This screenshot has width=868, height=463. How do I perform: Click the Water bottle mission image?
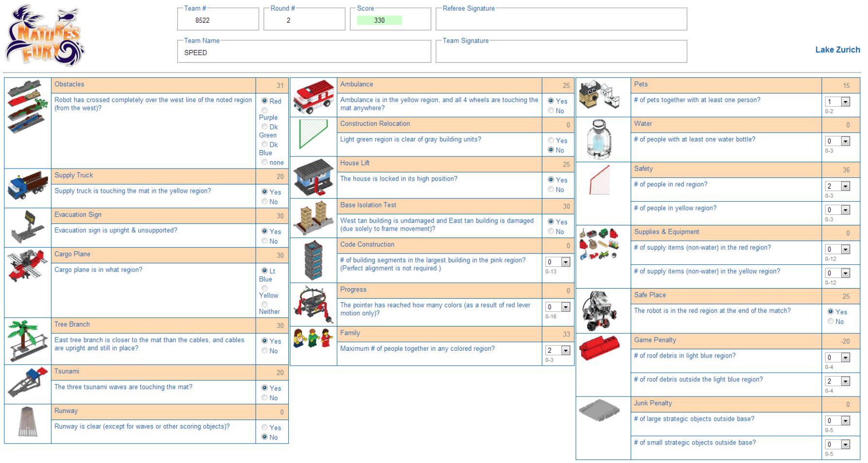pos(602,139)
